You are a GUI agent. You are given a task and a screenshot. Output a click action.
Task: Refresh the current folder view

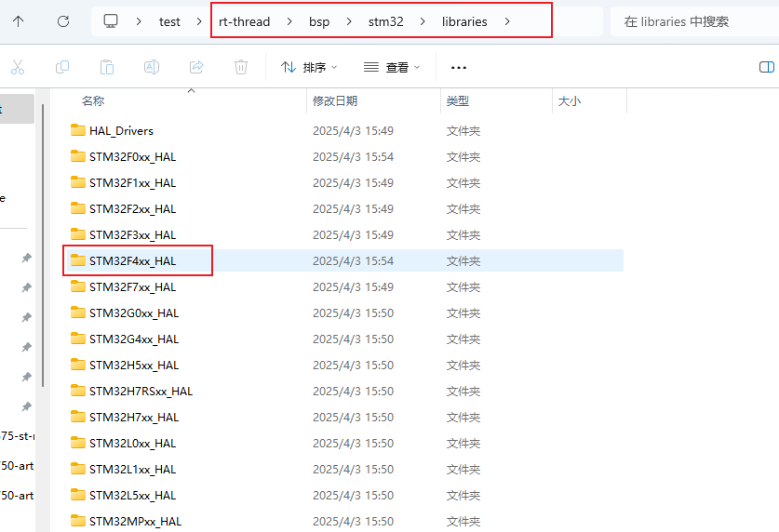(x=63, y=21)
